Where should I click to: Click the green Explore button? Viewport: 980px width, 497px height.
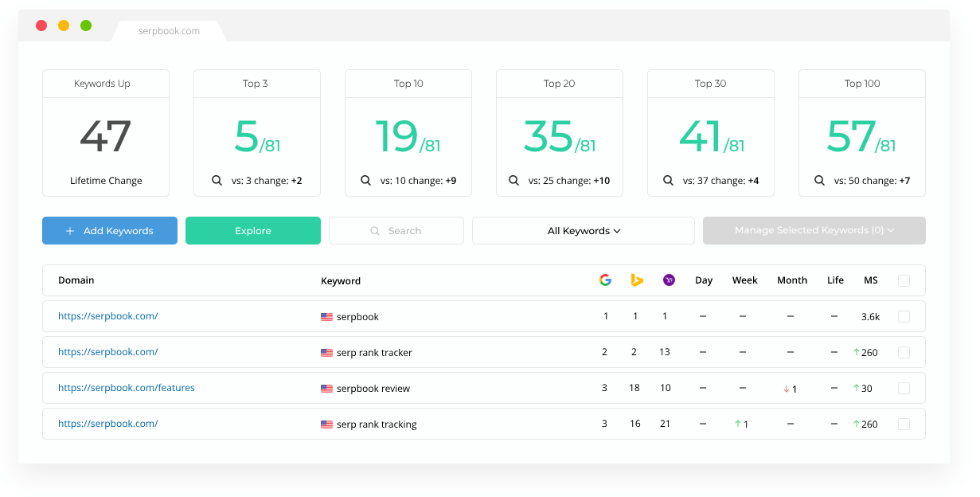pyautogui.click(x=253, y=230)
